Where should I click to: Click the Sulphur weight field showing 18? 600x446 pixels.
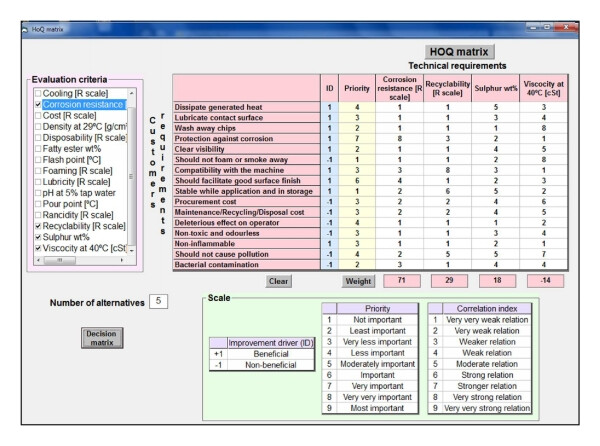pos(497,281)
